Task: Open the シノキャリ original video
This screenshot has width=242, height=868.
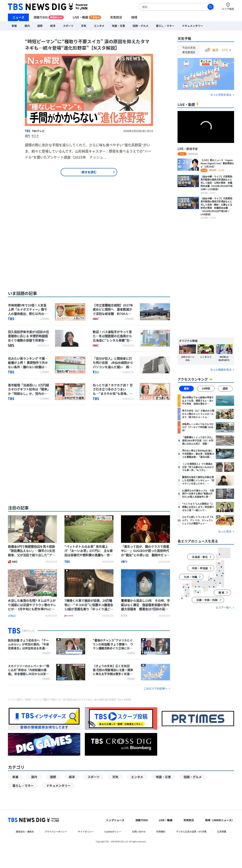Action: pos(206,351)
